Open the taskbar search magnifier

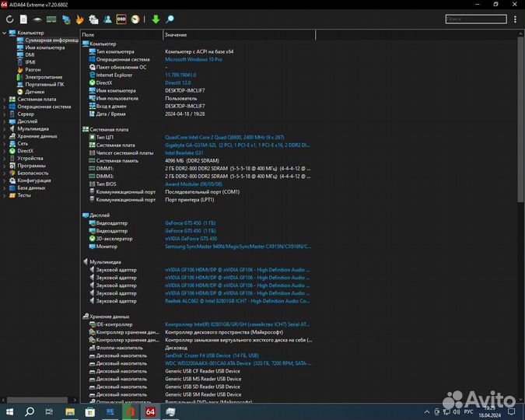point(30,411)
